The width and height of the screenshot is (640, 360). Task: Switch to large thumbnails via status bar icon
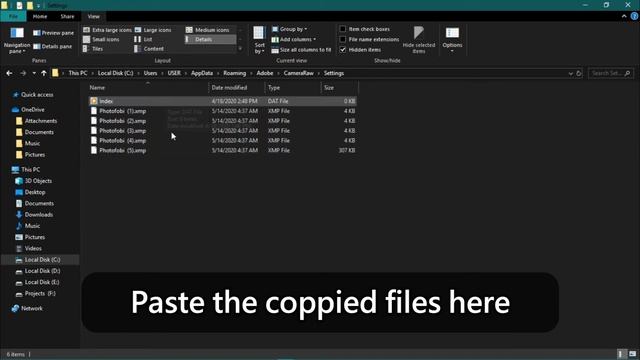(x=632, y=354)
